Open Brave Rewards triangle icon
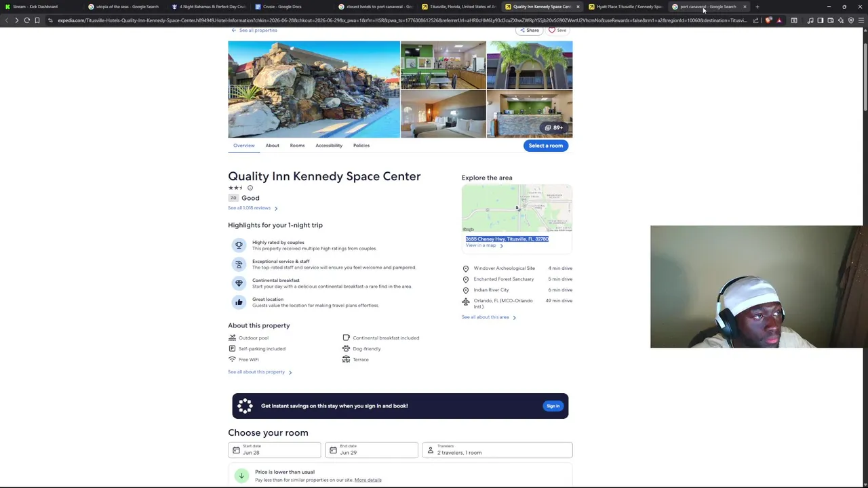The width and height of the screenshot is (868, 488). pyautogui.click(x=778, y=20)
